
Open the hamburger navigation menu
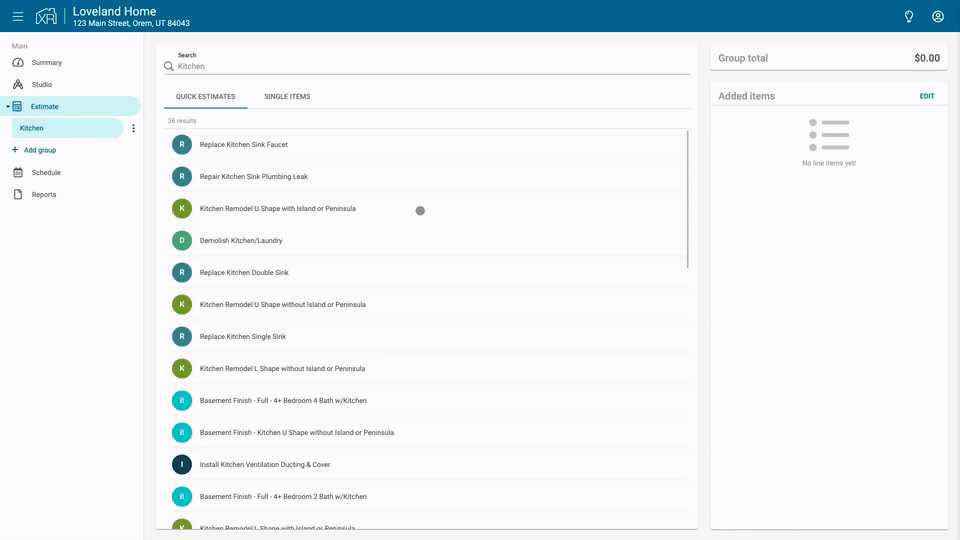[18, 16]
